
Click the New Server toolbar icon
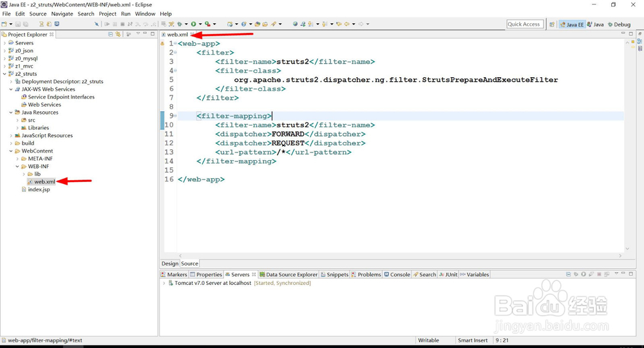[230, 24]
